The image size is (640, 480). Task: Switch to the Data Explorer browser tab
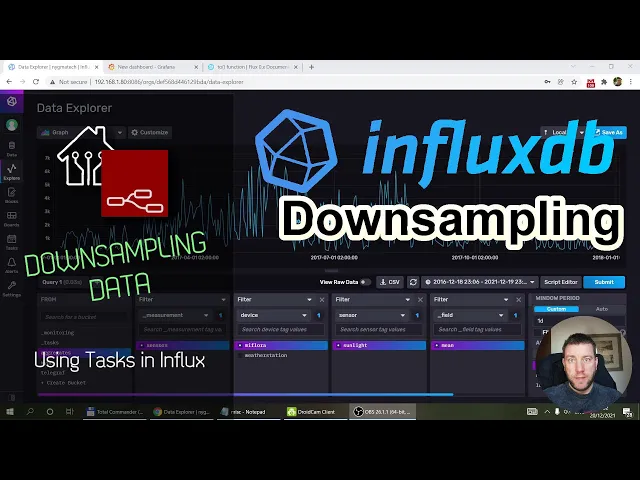52,67
